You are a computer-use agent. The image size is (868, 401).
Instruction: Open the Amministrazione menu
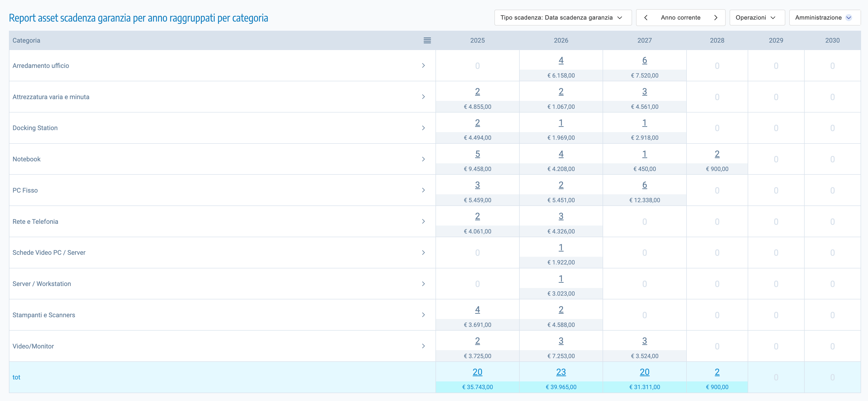tap(824, 18)
